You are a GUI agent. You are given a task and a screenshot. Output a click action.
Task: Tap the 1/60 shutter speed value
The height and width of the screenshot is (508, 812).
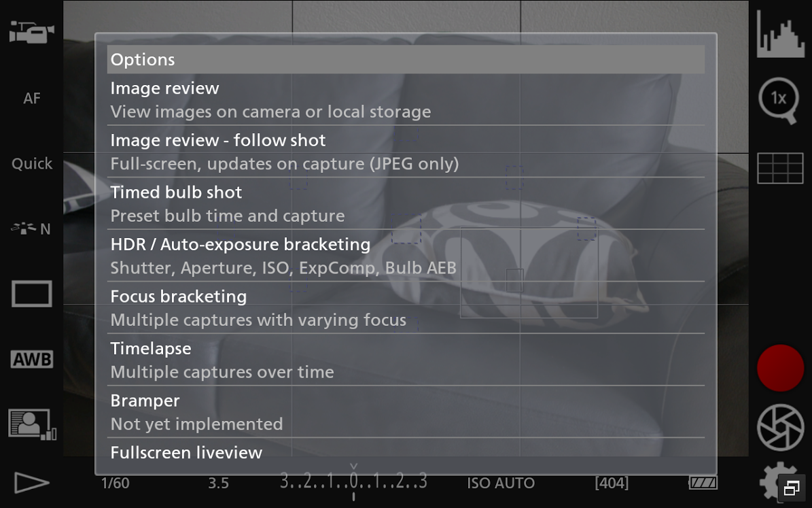click(115, 484)
